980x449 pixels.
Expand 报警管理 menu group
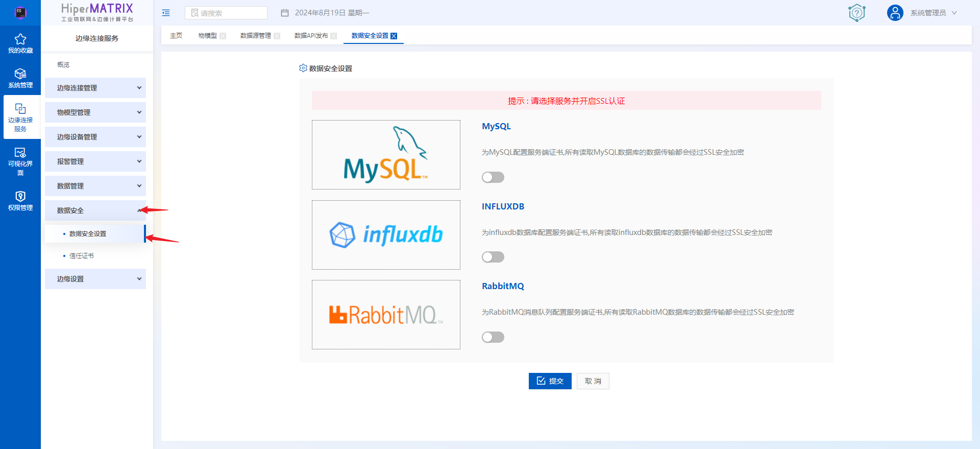click(95, 161)
